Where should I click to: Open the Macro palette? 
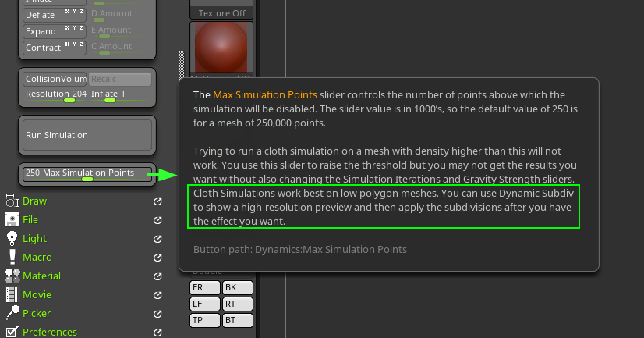click(x=37, y=257)
